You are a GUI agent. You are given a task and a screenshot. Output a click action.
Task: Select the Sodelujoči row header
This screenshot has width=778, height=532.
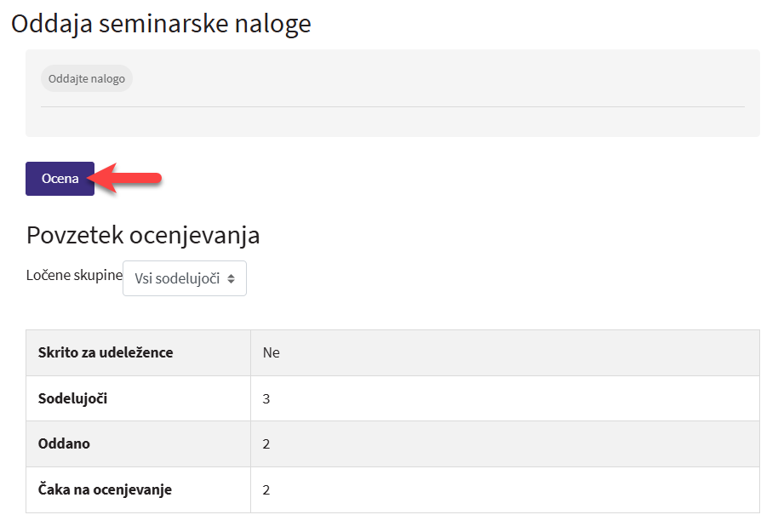(73, 398)
